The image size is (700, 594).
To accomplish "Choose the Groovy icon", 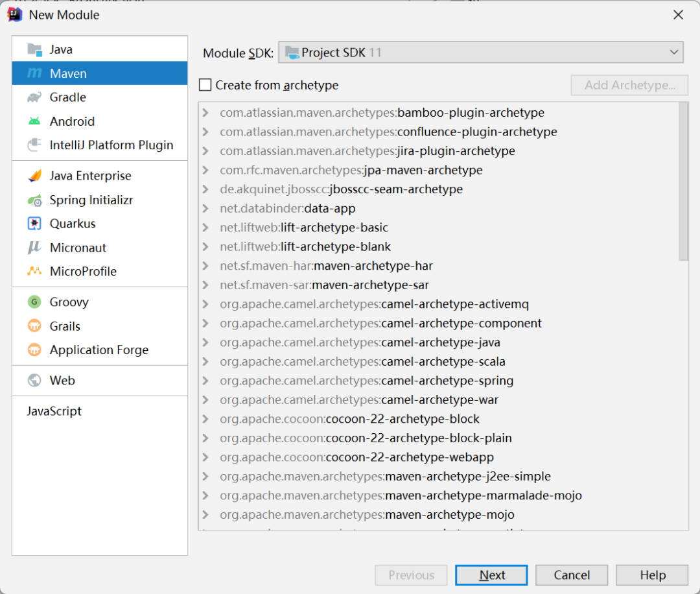I will 34,302.
